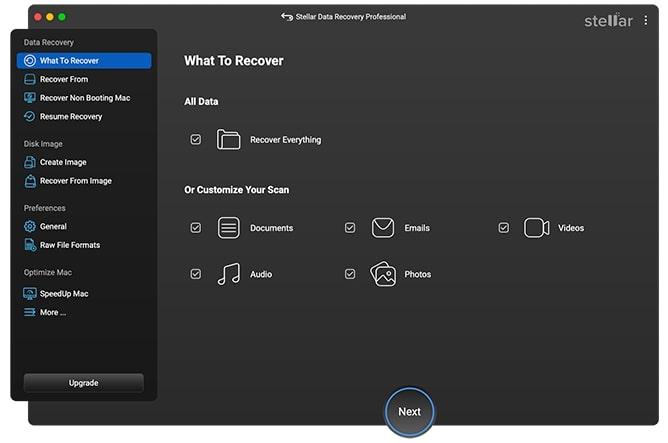The height and width of the screenshot is (443, 668).
Task: Click the Emails envelope icon
Action: (x=383, y=228)
